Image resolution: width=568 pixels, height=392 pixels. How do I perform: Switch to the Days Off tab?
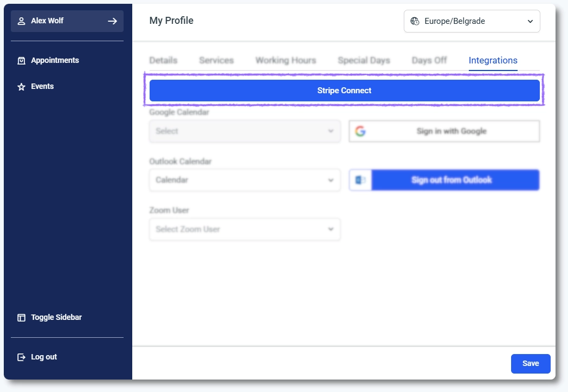point(429,60)
